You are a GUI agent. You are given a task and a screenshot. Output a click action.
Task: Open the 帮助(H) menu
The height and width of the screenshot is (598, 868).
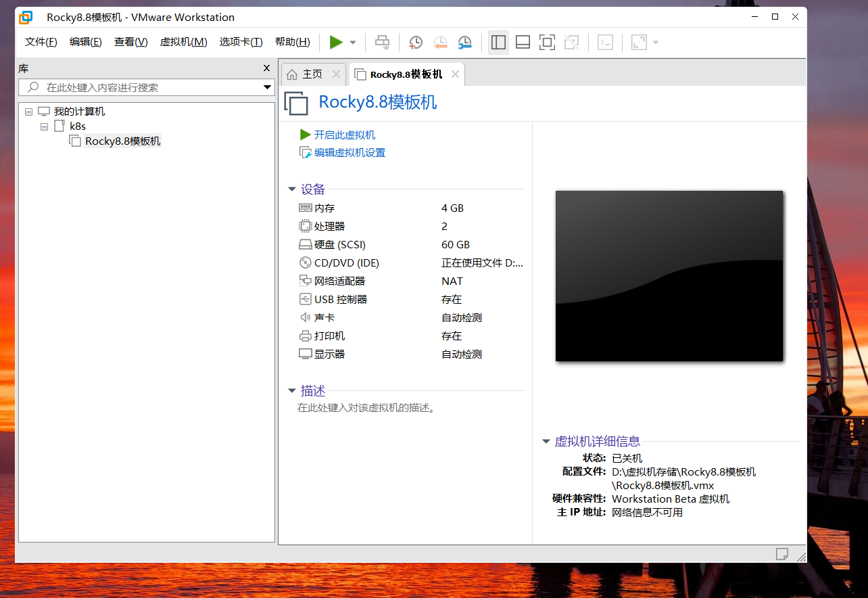pyautogui.click(x=293, y=42)
